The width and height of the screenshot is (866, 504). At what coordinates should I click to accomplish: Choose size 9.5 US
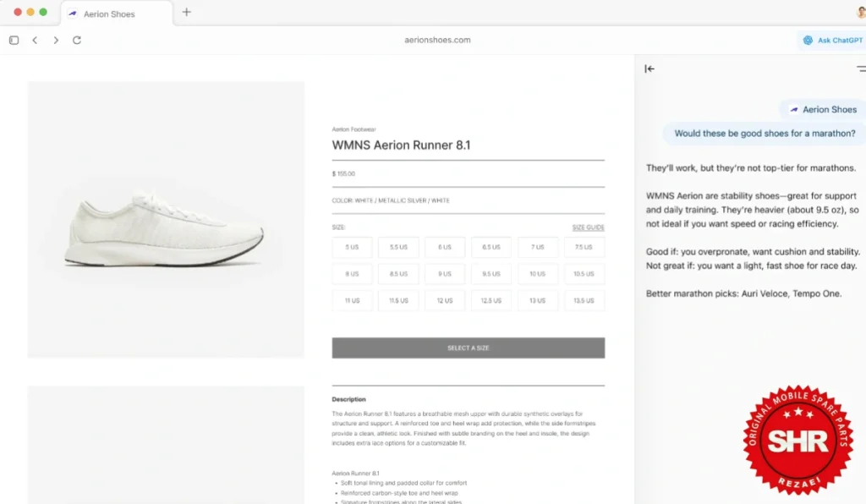491,274
